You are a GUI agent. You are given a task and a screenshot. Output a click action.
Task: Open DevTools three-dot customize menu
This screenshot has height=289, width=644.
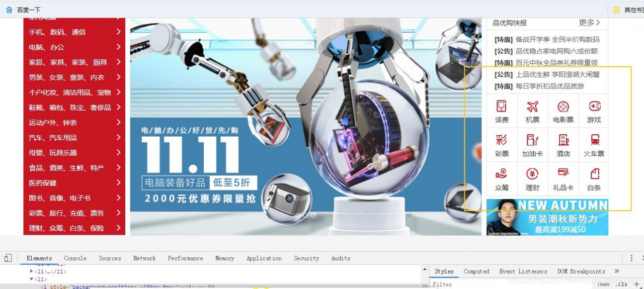[x=632, y=258]
